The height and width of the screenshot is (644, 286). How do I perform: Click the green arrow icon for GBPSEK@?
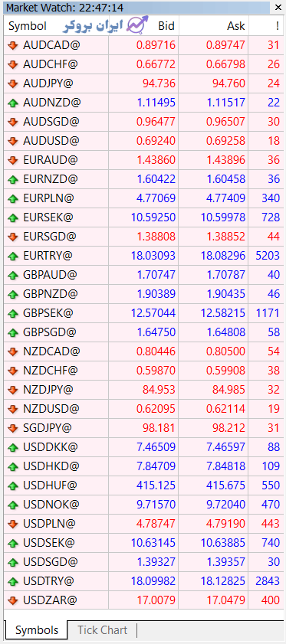tap(13, 313)
